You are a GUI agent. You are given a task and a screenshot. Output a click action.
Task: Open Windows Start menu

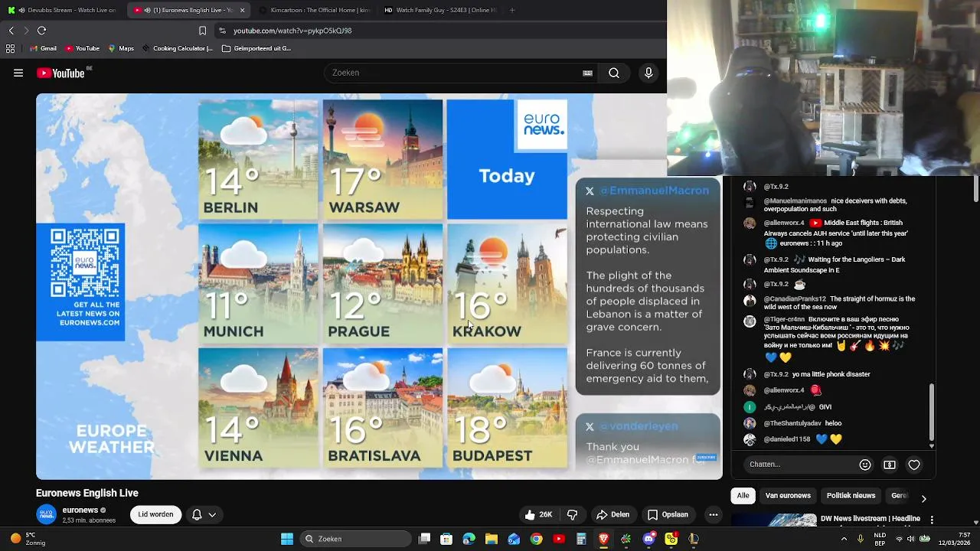coord(287,539)
